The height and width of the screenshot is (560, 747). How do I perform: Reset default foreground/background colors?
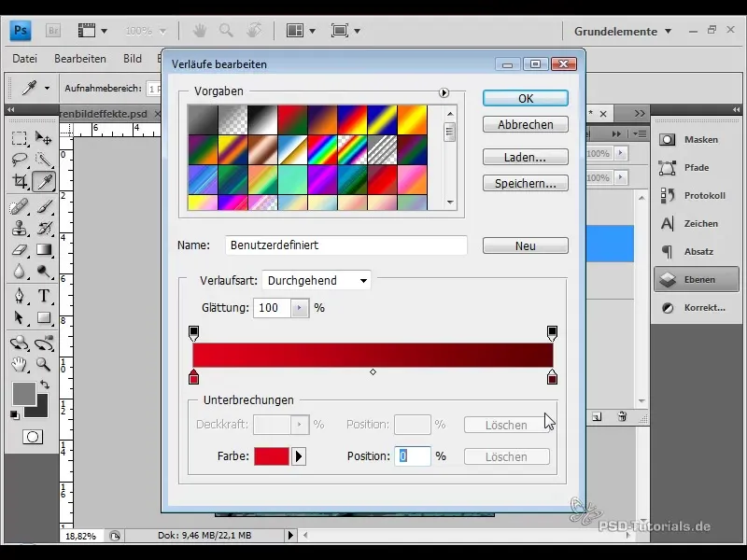(15, 415)
